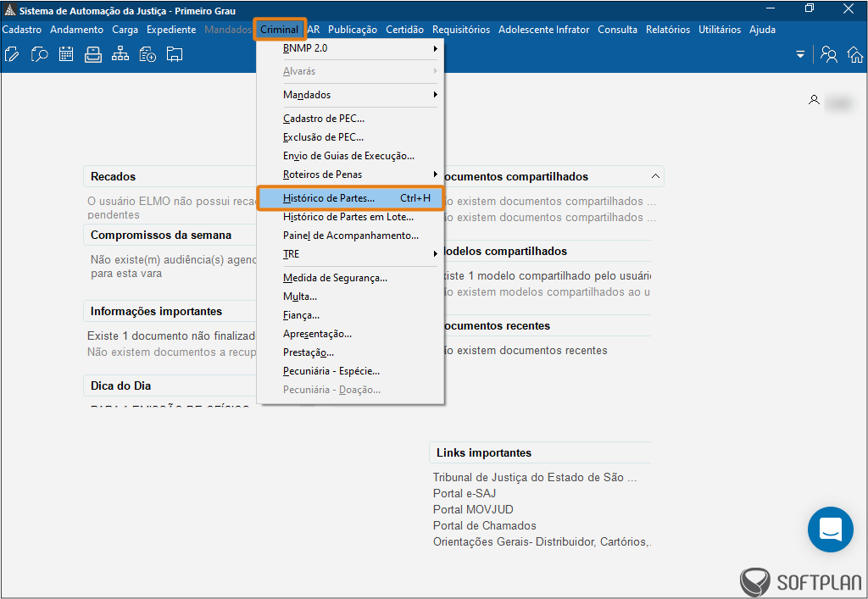
Task: Click the Recados panel header
Action: tap(170, 176)
